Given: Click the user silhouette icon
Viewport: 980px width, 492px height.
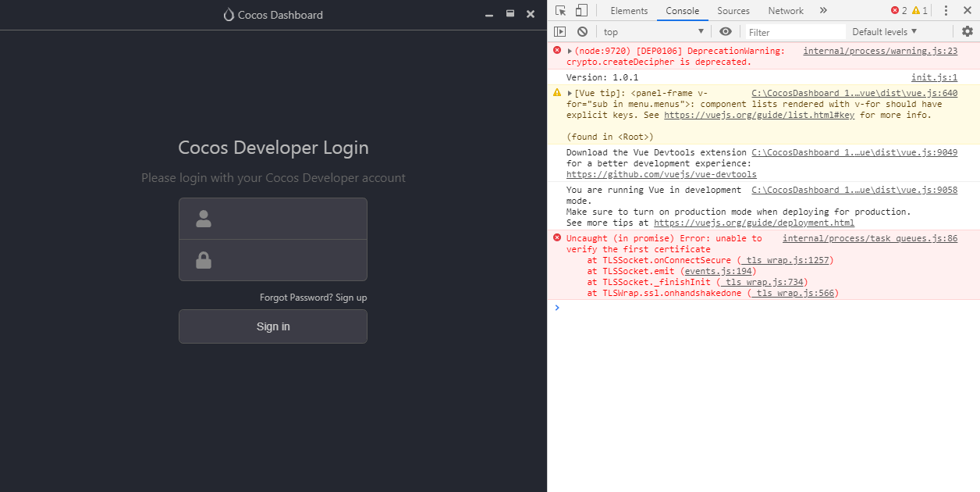Looking at the screenshot, I should (204, 219).
